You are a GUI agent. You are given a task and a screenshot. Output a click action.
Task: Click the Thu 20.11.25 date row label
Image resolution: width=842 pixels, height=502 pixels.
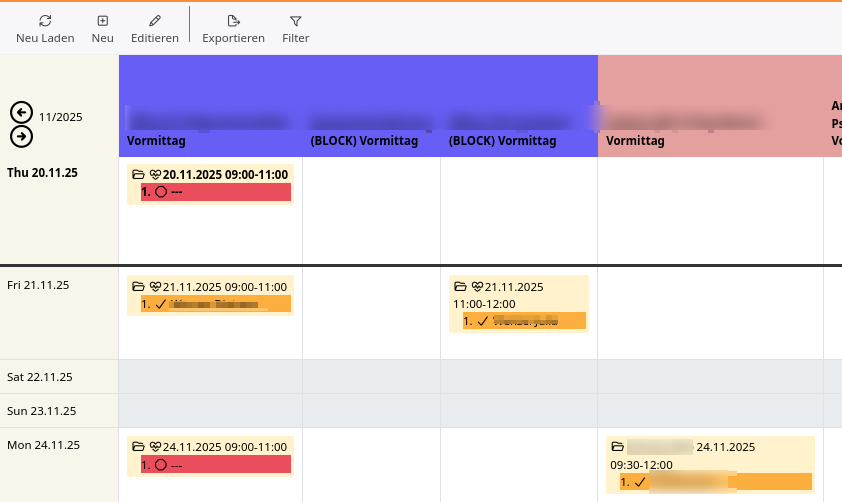point(42,173)
